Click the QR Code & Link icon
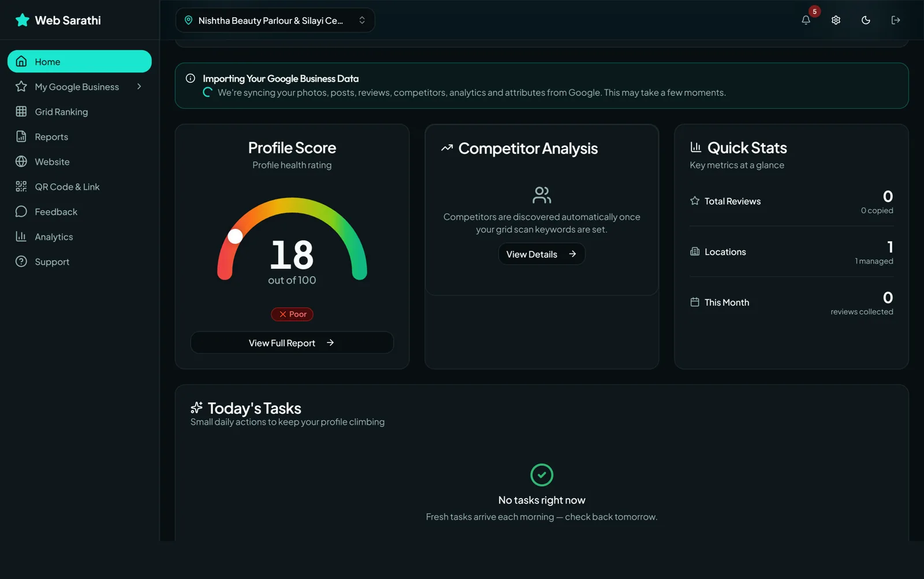 [x=21, y=187]
